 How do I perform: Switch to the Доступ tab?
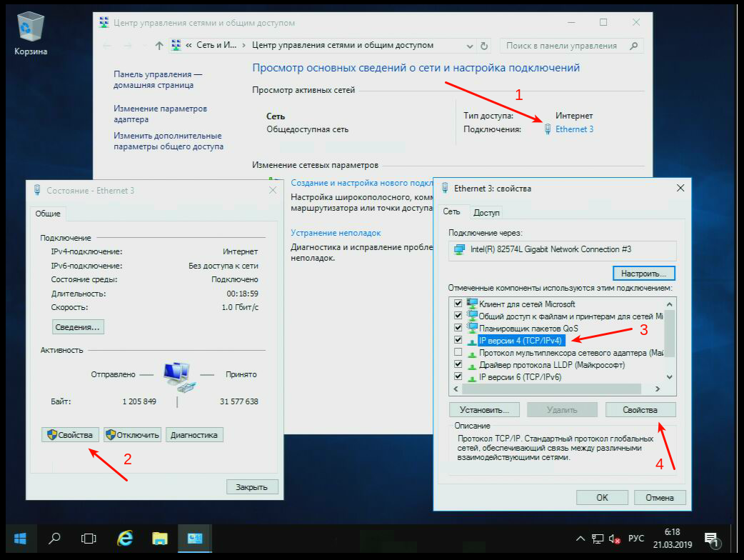click(x=486, y=212)
